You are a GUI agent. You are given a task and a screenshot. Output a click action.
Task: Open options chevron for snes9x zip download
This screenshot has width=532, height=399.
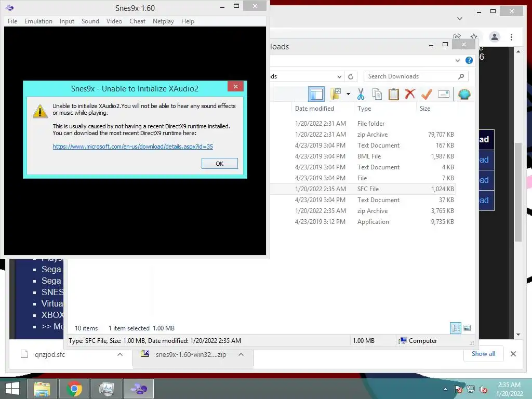point(241,354)
